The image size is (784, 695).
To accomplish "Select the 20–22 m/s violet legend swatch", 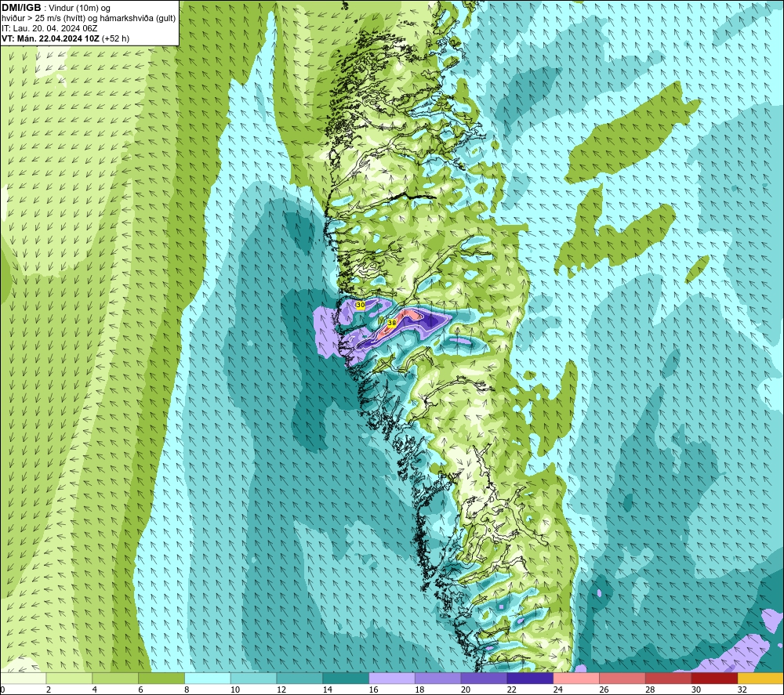I will 484,679.
